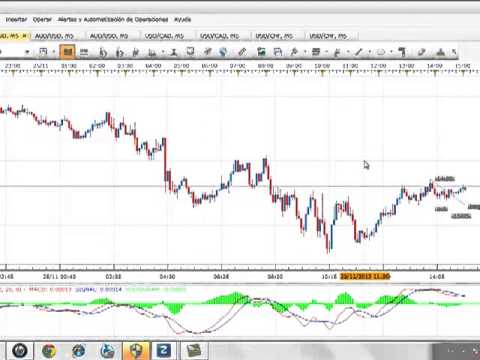Click the 14:08 label on bottom time axis

click(437, 277)
